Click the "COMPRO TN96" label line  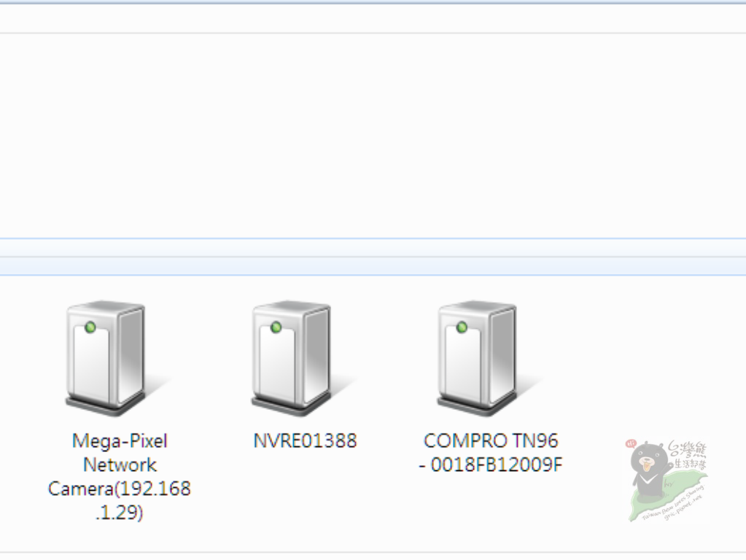click(x=491, y=440)
